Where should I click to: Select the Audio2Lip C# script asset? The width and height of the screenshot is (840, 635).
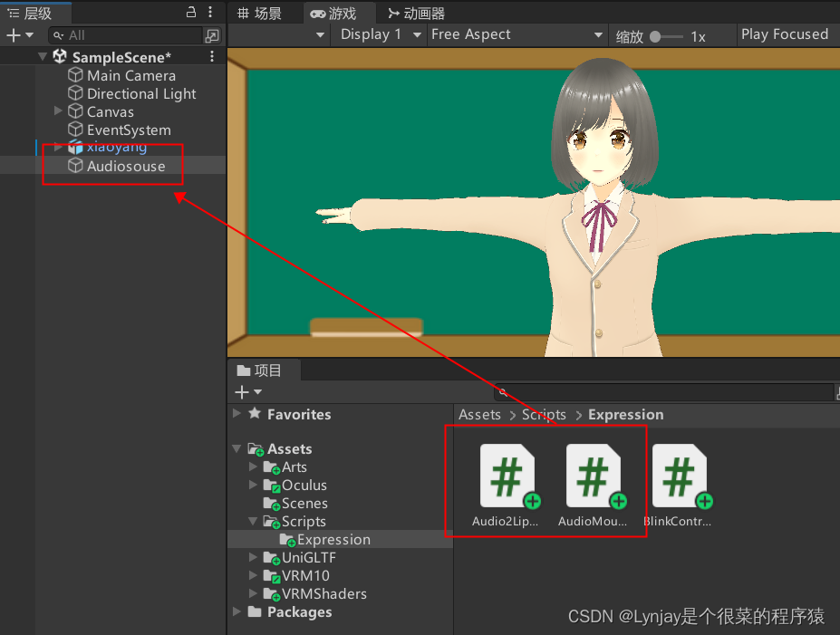(507, 476)
